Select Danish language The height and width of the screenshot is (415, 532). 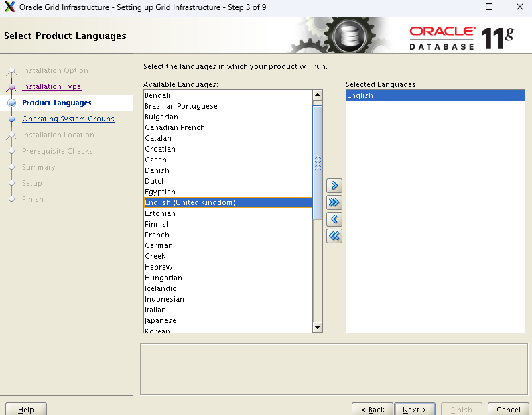point(228,170)
